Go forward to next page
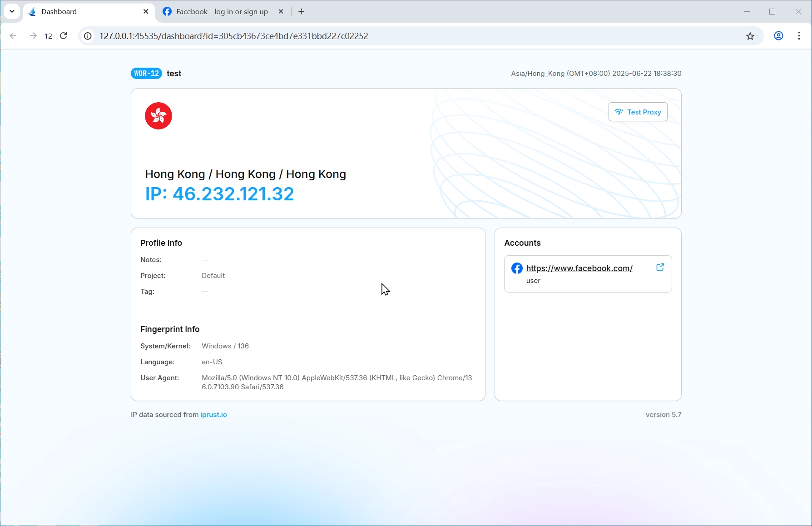Image resolution: width=812 pixels, height=526 pixels. (33, 36)
